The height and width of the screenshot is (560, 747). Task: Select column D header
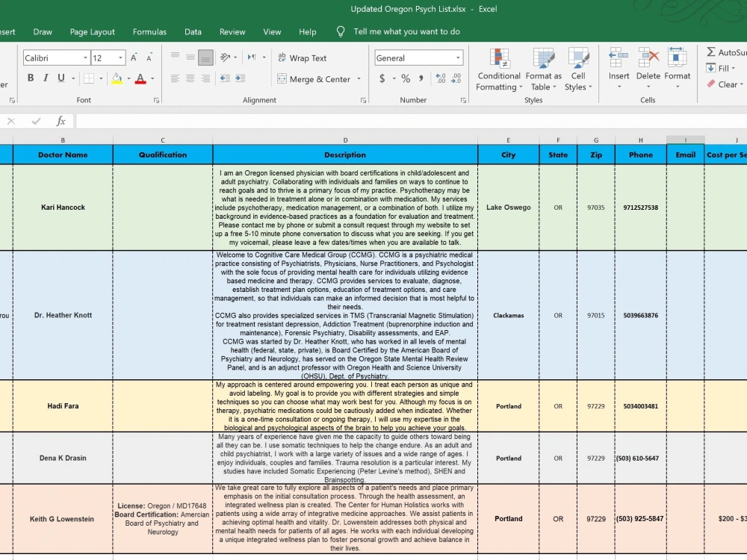[x=345, y=140]
